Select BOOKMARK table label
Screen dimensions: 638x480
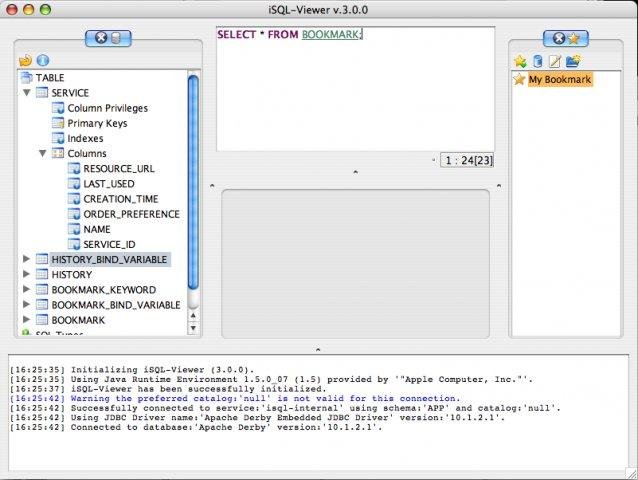point(78,320)
